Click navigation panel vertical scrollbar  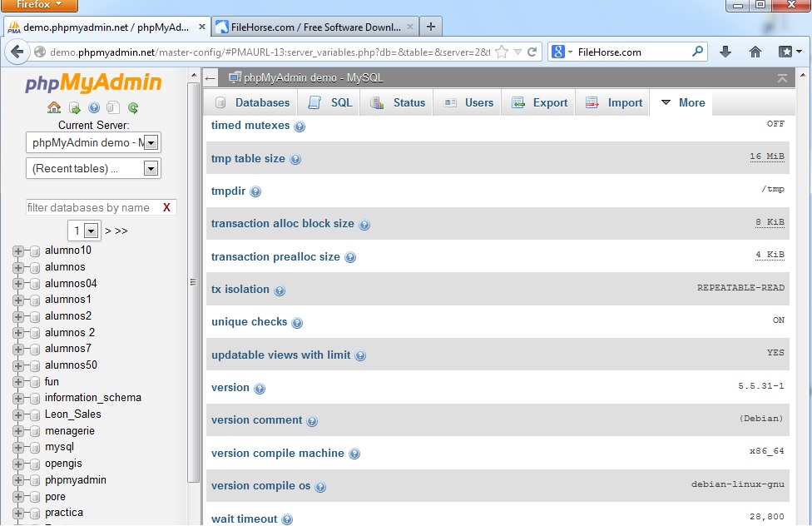pos(194,282)
